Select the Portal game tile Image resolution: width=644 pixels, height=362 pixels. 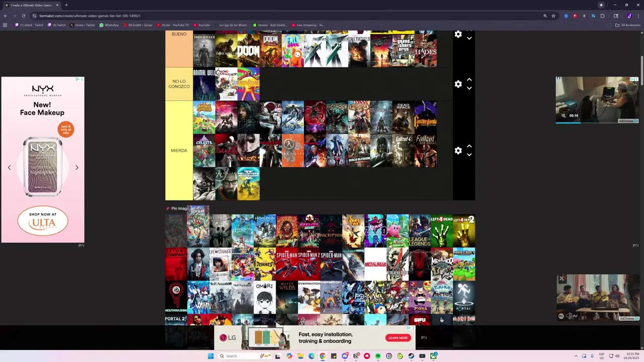464,297
